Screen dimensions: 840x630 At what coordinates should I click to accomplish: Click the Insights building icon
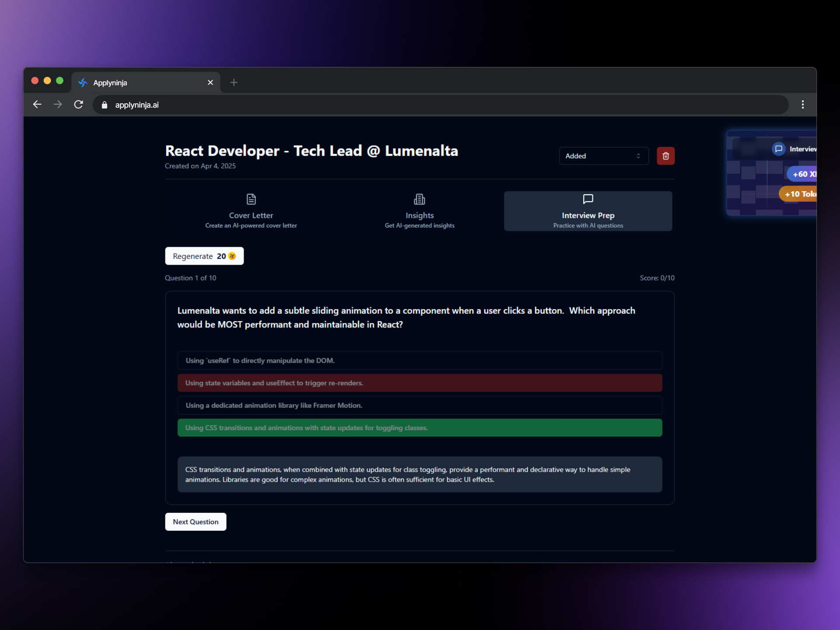click(x=419, y=199)
